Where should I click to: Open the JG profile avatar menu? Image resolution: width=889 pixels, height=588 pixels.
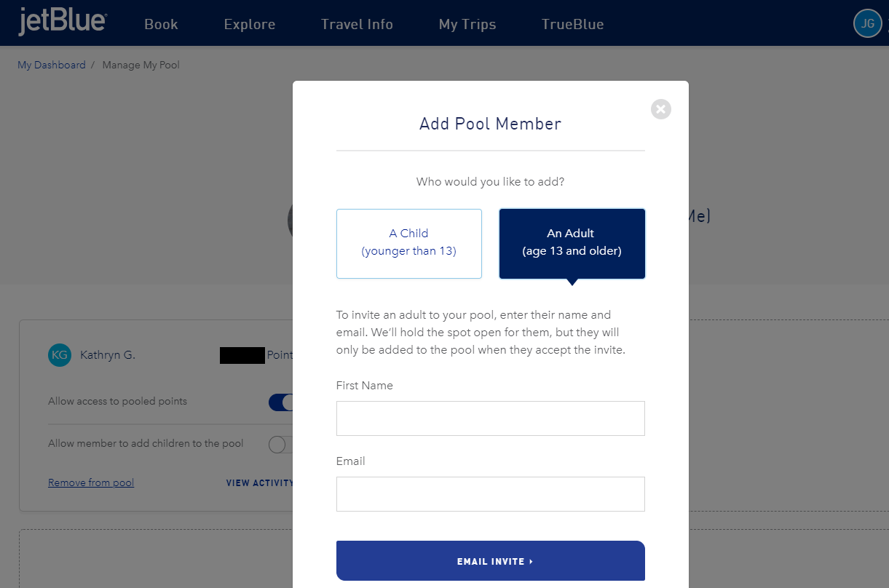pos(867,23)
